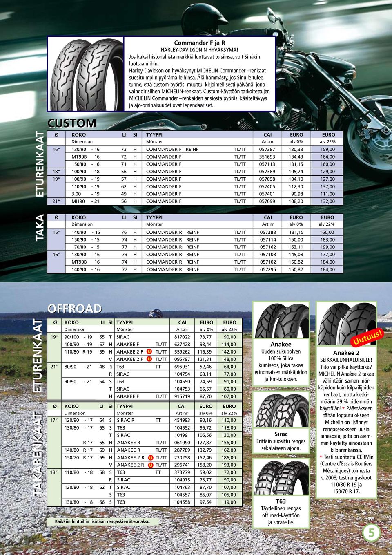Image resolution: width=392 pixels, height=555 pixels.
Task: Select art.nr 915719 cell
Action: click(x=182, y=396)
